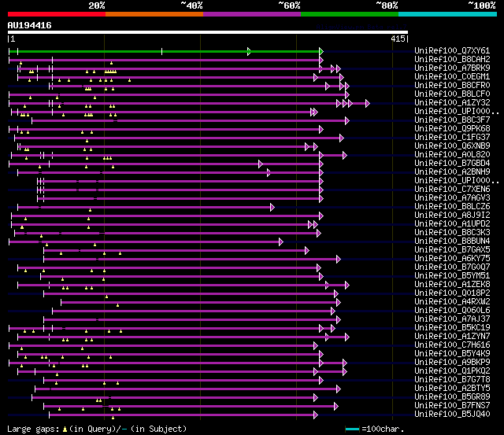The image size is (504, 435).
Task: Select the UniRef100_A1ZEK8 label
Action: (x=452, y=285)
